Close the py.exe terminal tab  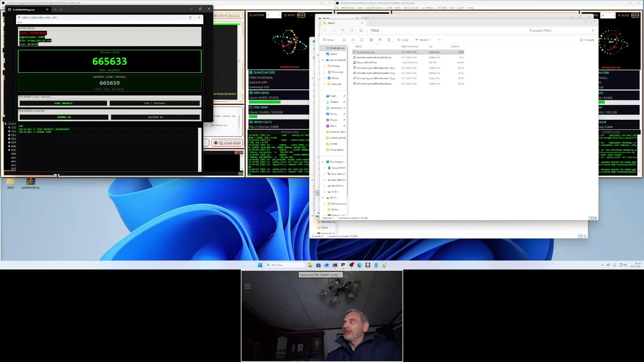tap(47, 9)
